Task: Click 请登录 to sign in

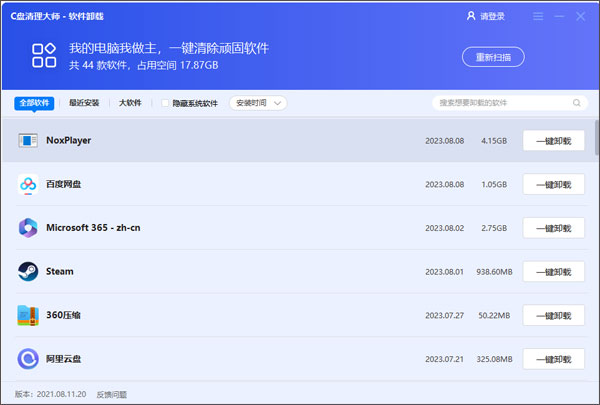Action: coord(492,16)
